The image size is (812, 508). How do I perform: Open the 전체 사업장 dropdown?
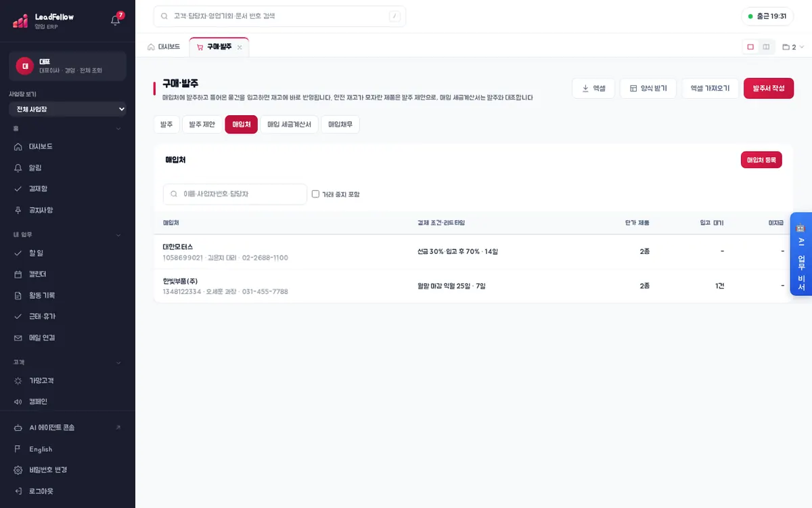[x=68, y=109]
